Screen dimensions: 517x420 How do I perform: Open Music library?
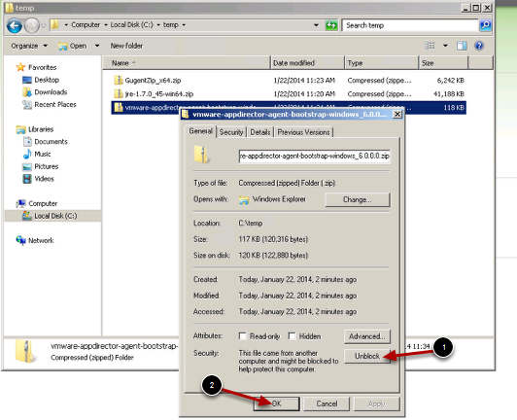tap(43, 154)
